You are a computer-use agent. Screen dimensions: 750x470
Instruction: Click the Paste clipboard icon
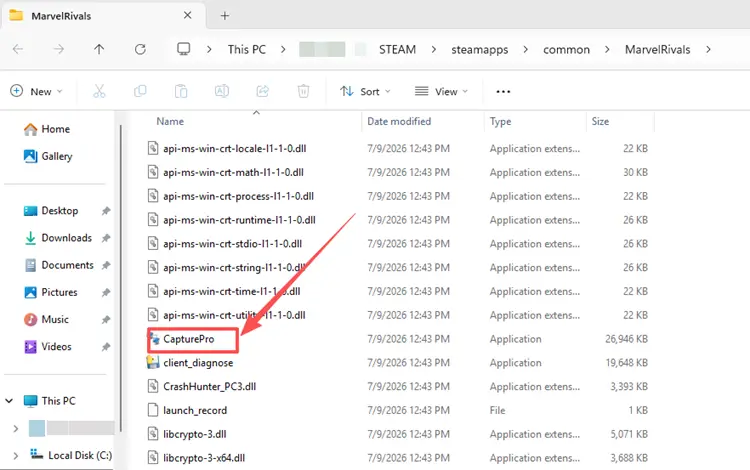(181, 91)
